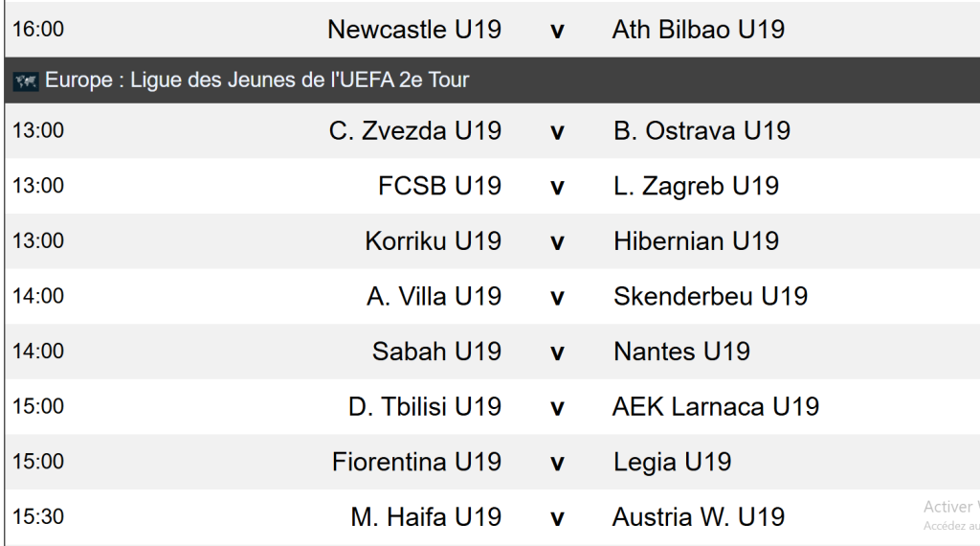Click Fiorentina U19 team name
This screenshot has width=980, height=546.
[416, 463]
